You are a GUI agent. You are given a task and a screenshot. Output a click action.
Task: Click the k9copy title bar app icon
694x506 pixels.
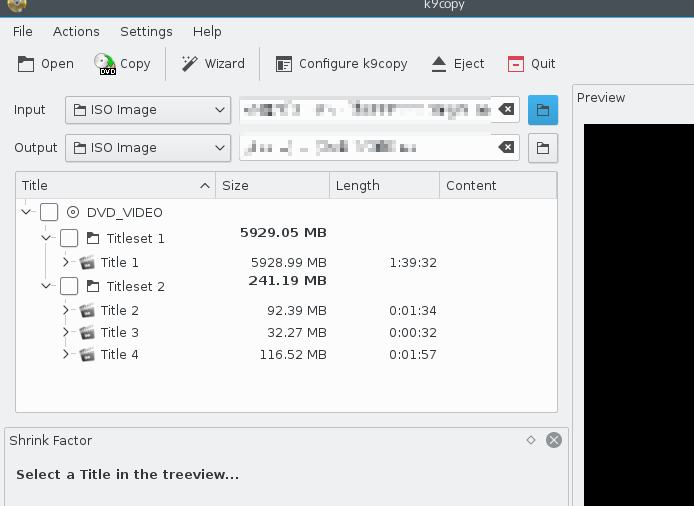tap(17, 5)
